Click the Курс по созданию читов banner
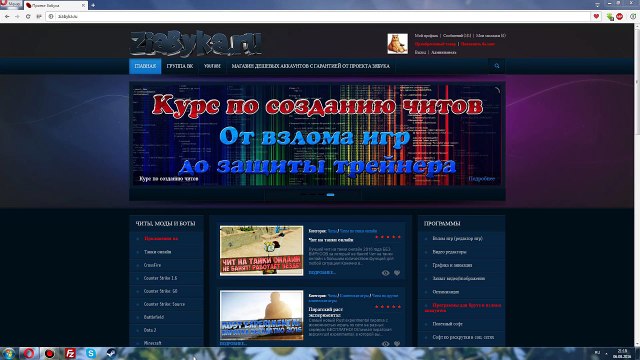Screen dimensions: 640x360 click(x=317, y=135)
